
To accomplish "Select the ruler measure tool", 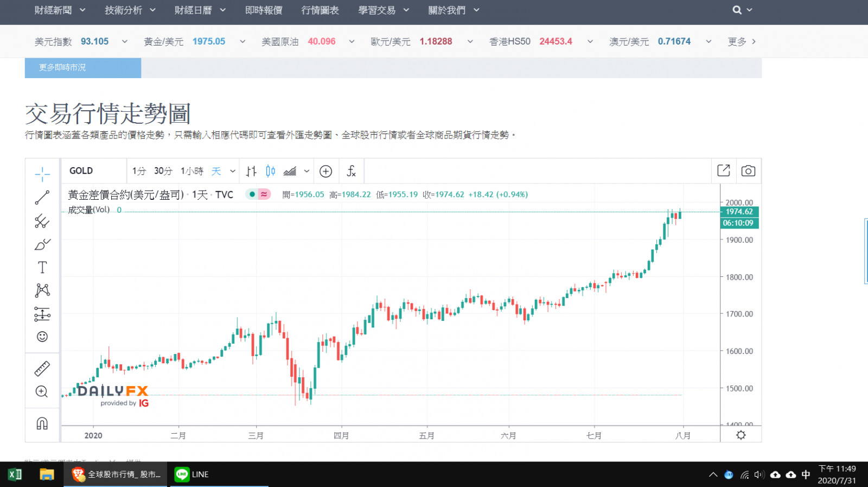I will (x=42, y=369).
